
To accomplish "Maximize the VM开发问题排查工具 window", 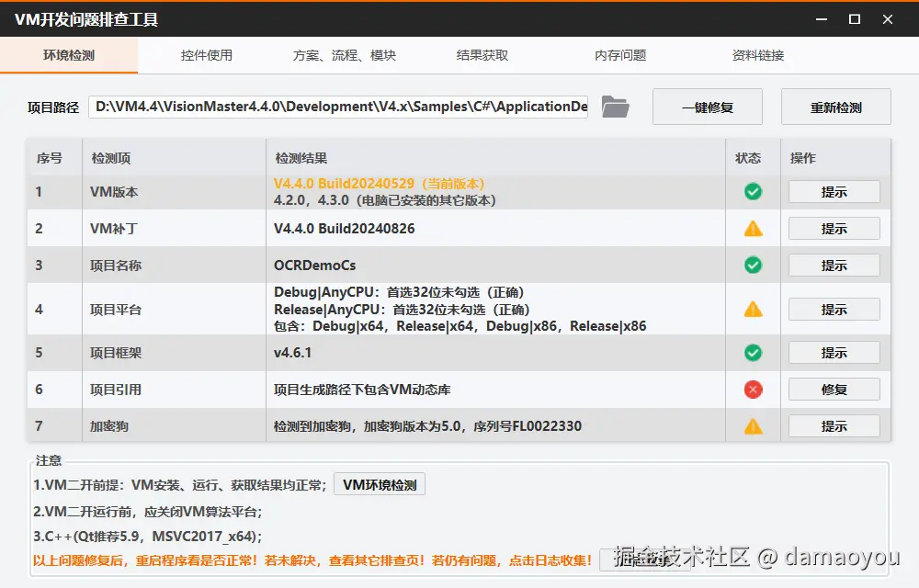I will point(855,19).
